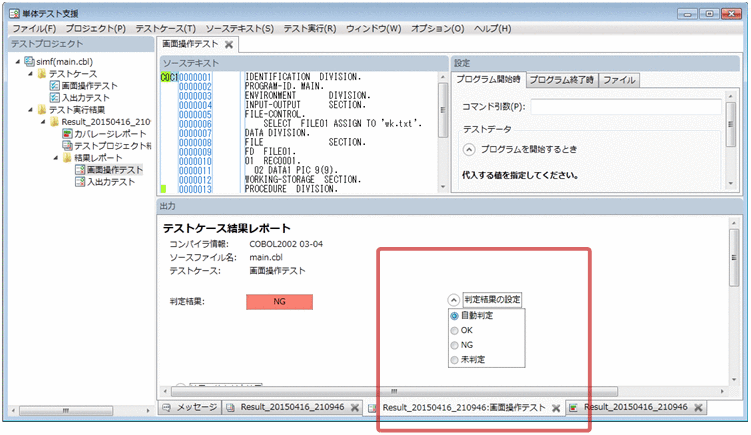
Task: Select the 自動判定 radio button
Action: (454, 316)
